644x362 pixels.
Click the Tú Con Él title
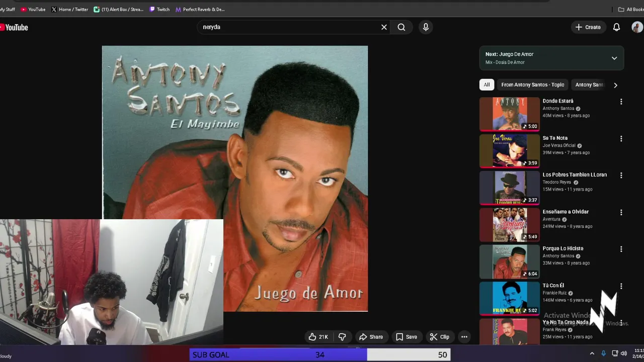553,285
